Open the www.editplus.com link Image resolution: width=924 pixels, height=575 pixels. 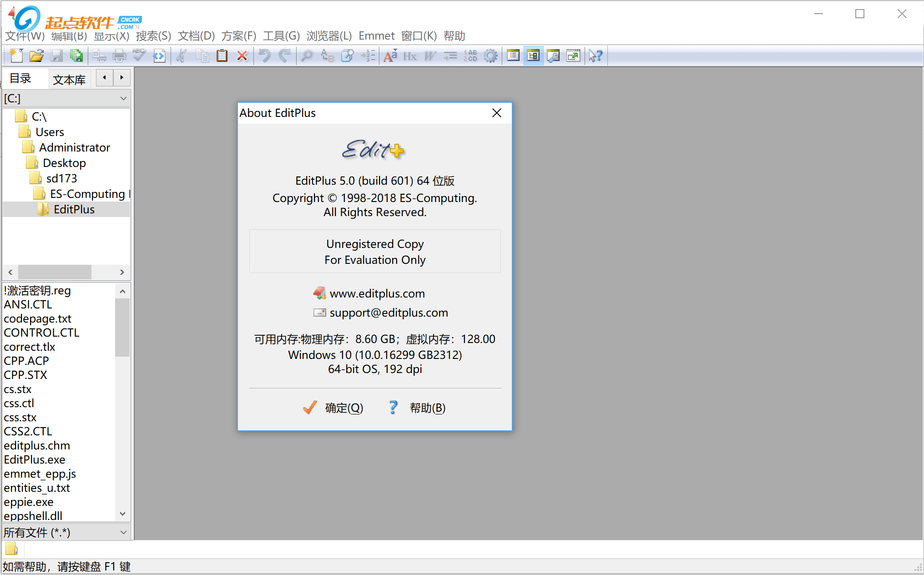[x=377, y=293]
